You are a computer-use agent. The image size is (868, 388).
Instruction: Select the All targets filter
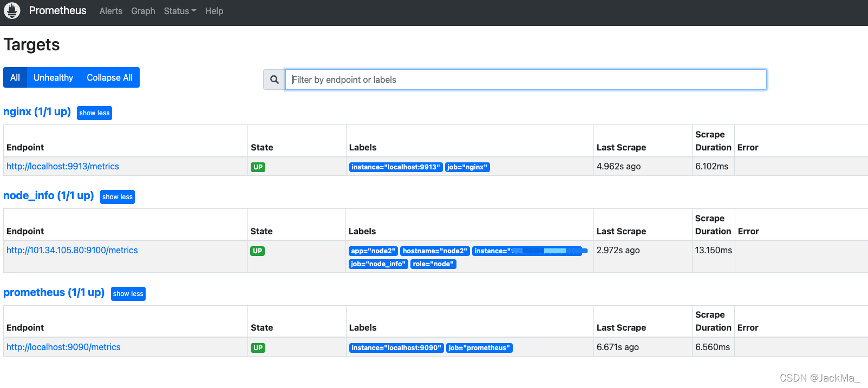coord(15,77)
